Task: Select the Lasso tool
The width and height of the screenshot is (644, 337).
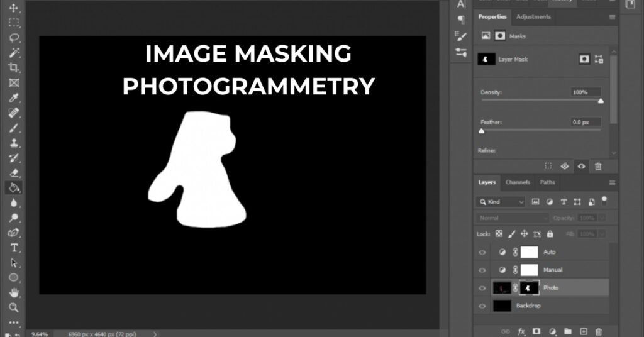Action: coord(14,38)
